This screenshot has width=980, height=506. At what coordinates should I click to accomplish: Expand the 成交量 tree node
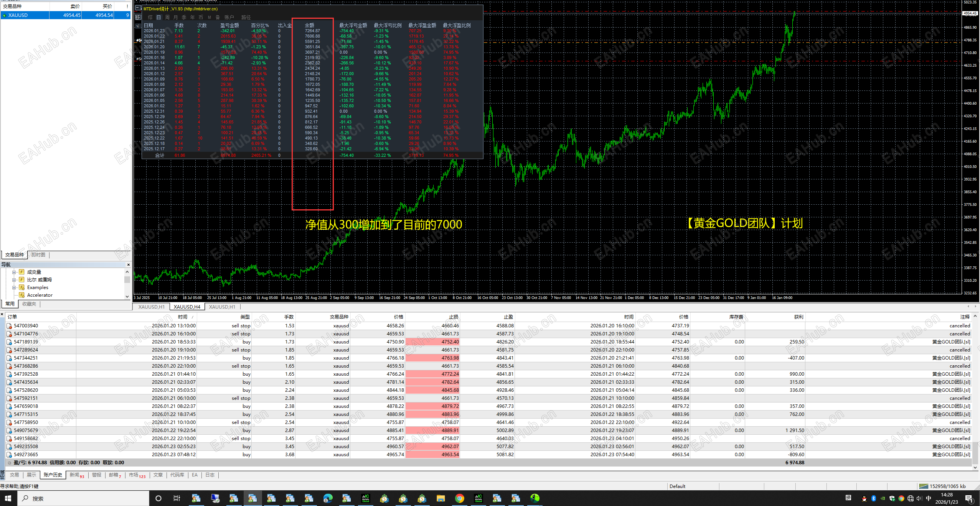pos(14,272)
